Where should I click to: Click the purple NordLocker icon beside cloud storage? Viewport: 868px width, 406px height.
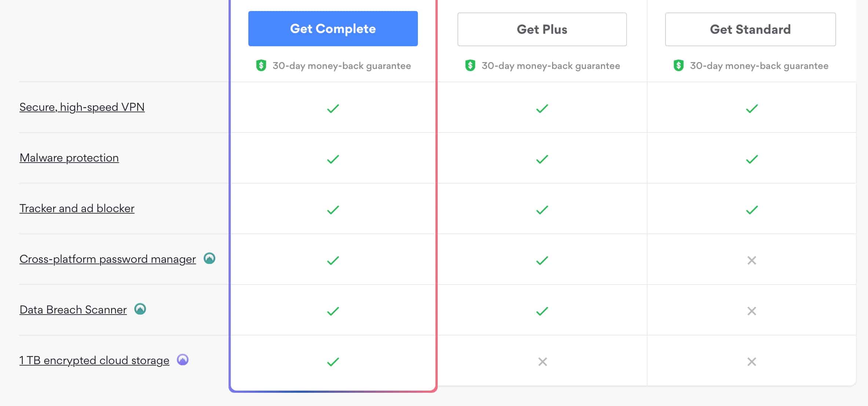[x=183, y=360]
